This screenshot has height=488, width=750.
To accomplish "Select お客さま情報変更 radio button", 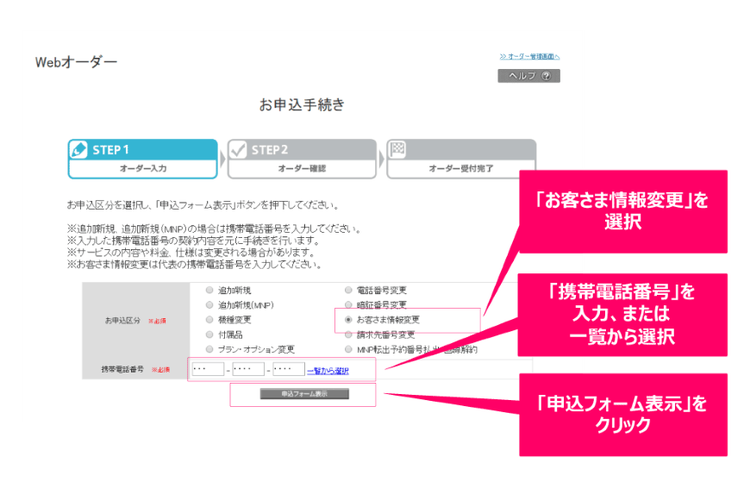I will [348, 320].
